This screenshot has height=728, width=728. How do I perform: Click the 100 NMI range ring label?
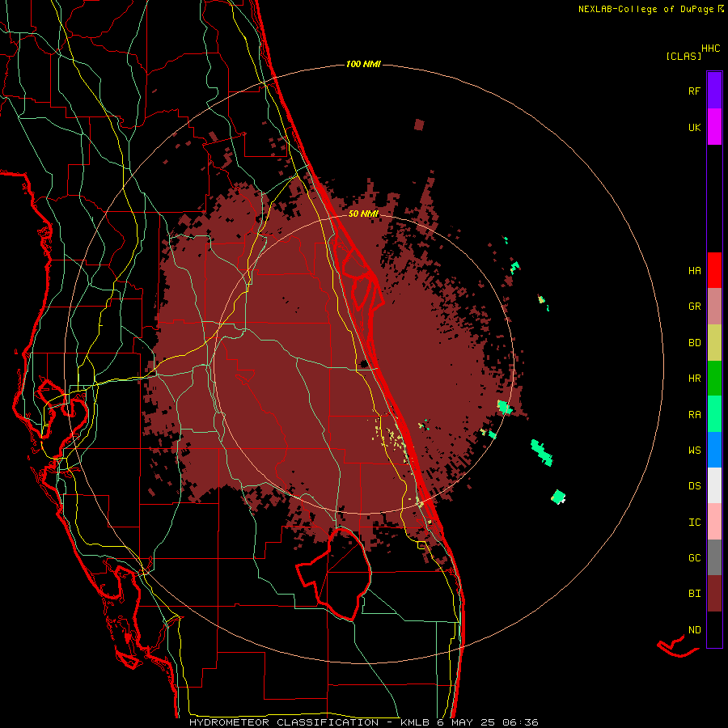(363, 64)
